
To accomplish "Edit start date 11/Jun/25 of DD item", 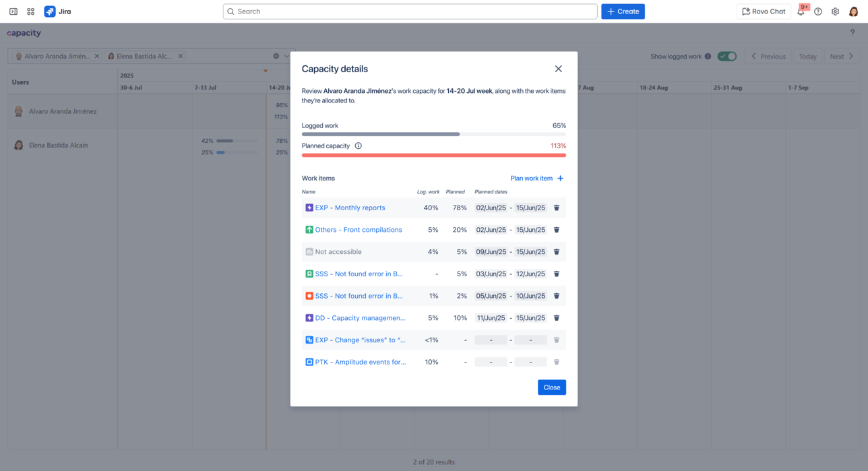I will pos(491,318).
